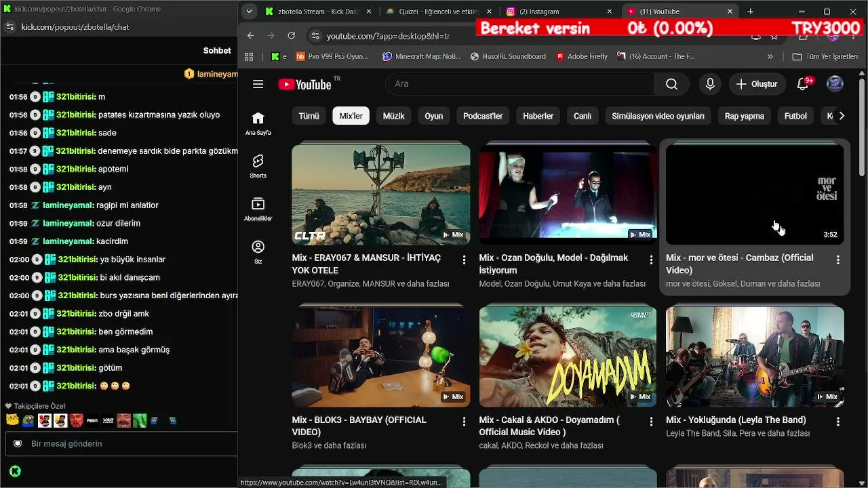The width and height of the screenshot is (868, 488).
Task: Start voice search with the microphone icon
Action: tap(710, 84)
